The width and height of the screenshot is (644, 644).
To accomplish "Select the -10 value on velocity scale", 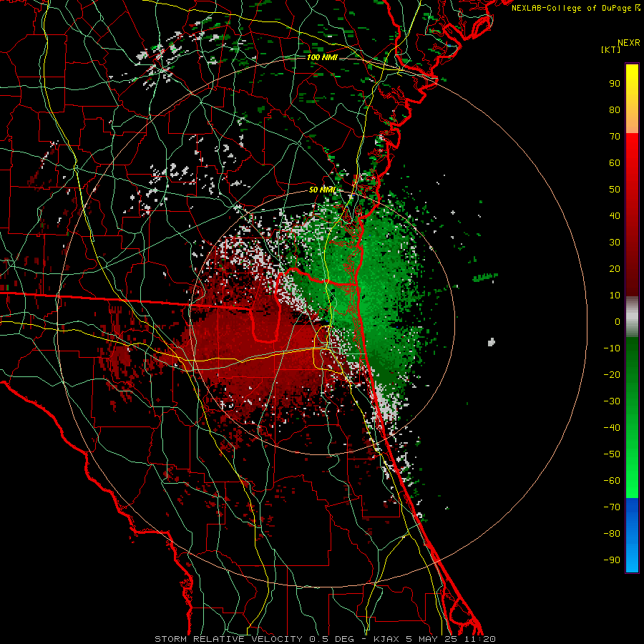I will point(612,348).
